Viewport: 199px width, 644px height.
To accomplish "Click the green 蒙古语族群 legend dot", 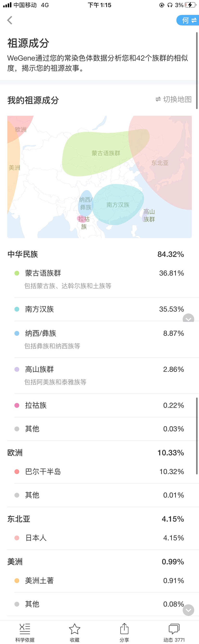I will (x=17, y=273).
